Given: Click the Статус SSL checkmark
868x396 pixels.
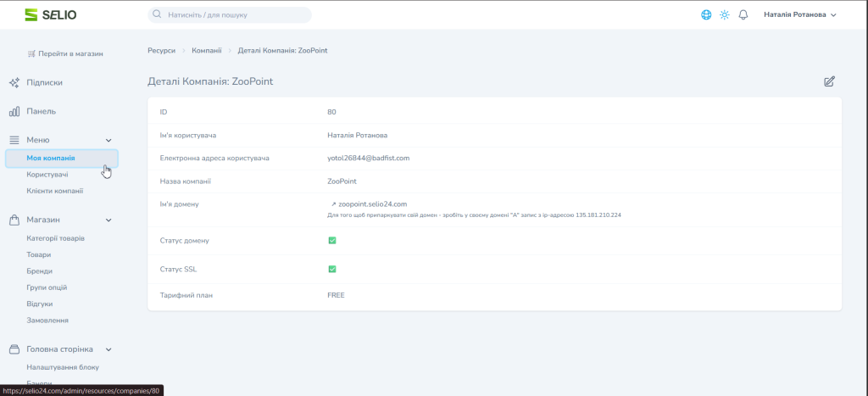Looking at the screenshot, I should pos(332,269).
